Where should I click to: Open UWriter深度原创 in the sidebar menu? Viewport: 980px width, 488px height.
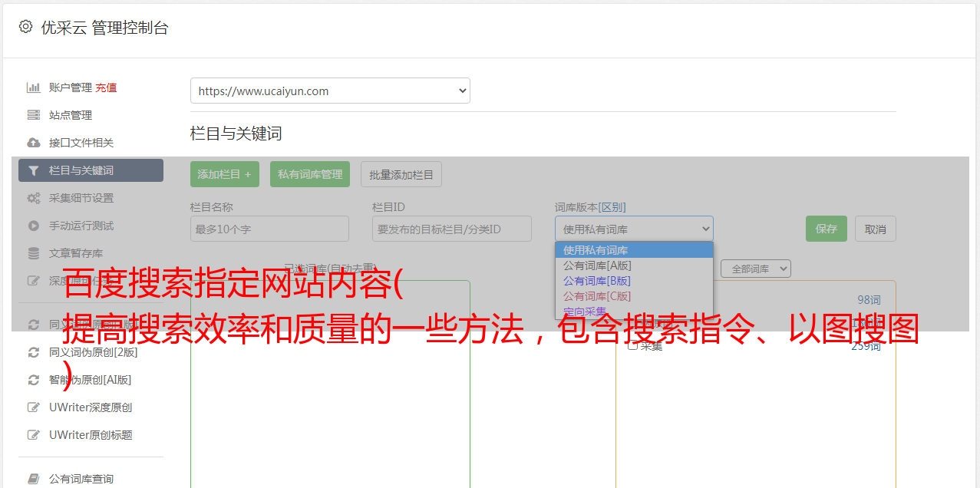[91, 407]
